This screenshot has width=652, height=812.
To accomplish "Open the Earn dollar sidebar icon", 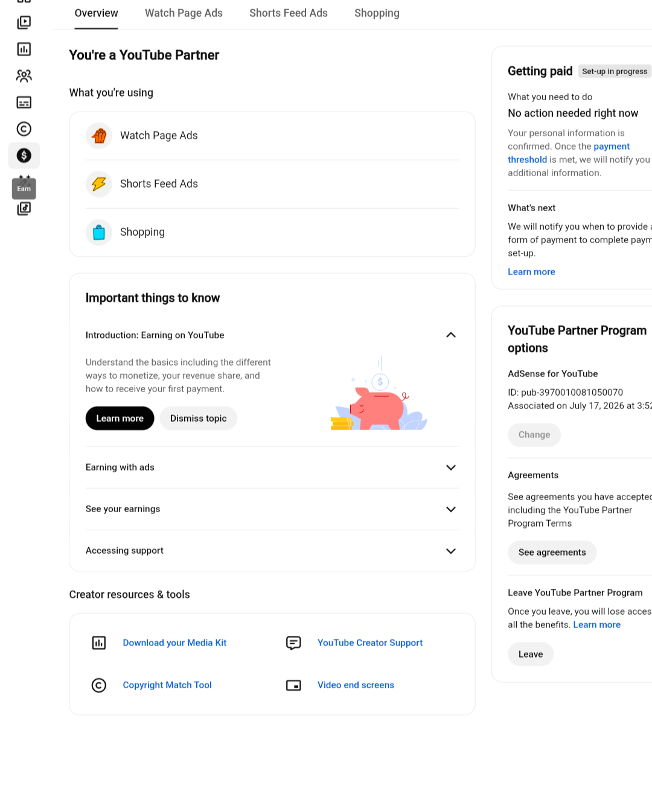I will pos(24,156).
